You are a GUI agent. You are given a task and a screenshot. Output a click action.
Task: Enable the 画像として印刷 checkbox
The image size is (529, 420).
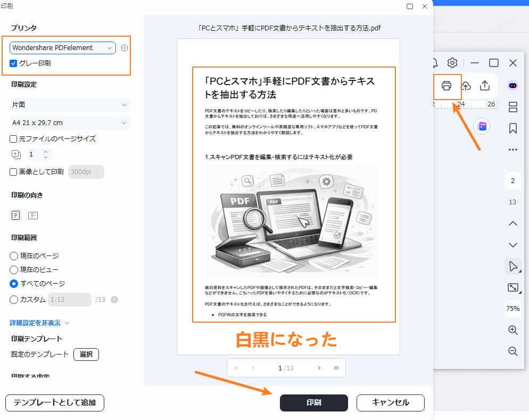point(13,171)
